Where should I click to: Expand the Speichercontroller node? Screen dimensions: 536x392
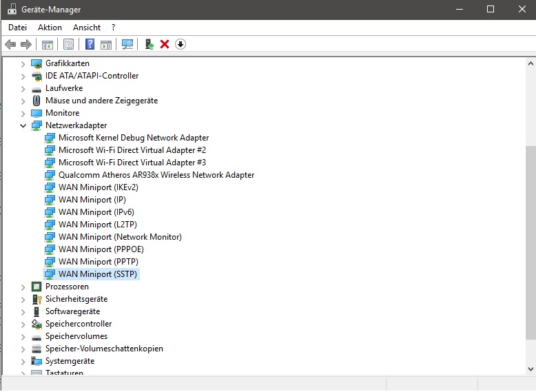coord(23,324)
